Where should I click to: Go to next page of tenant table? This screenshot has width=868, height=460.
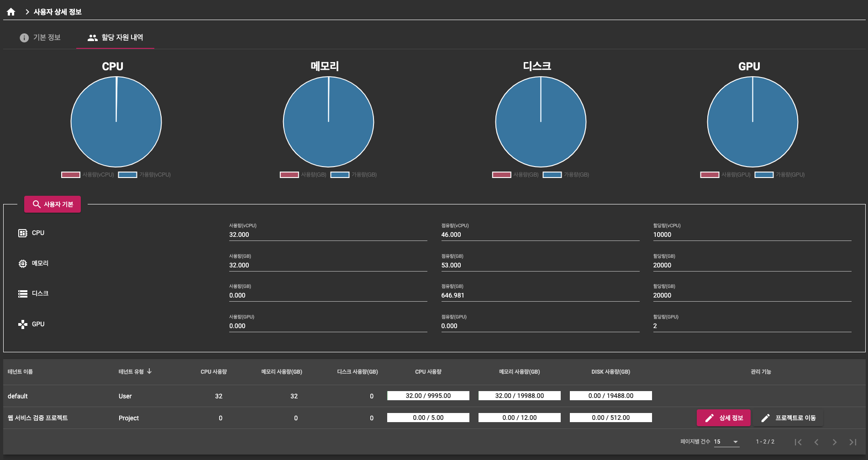pos(834,442)
